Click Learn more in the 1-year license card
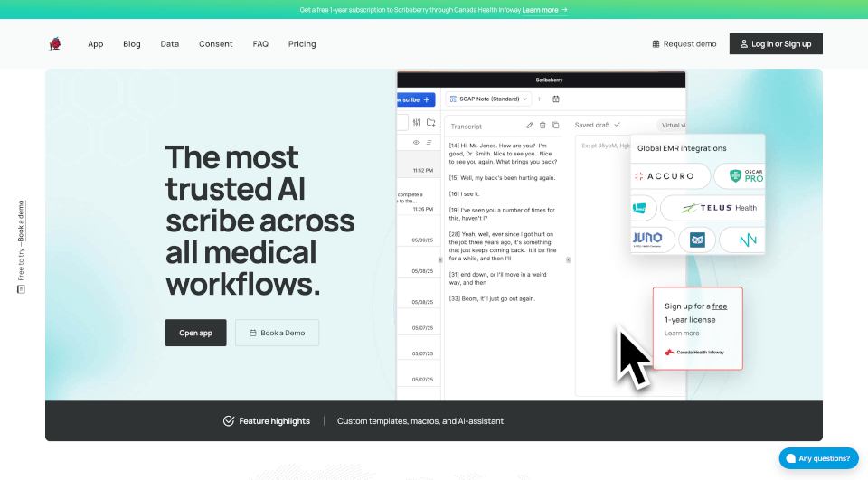The height and width of the screenshot is (480, 868). (682, 334)
